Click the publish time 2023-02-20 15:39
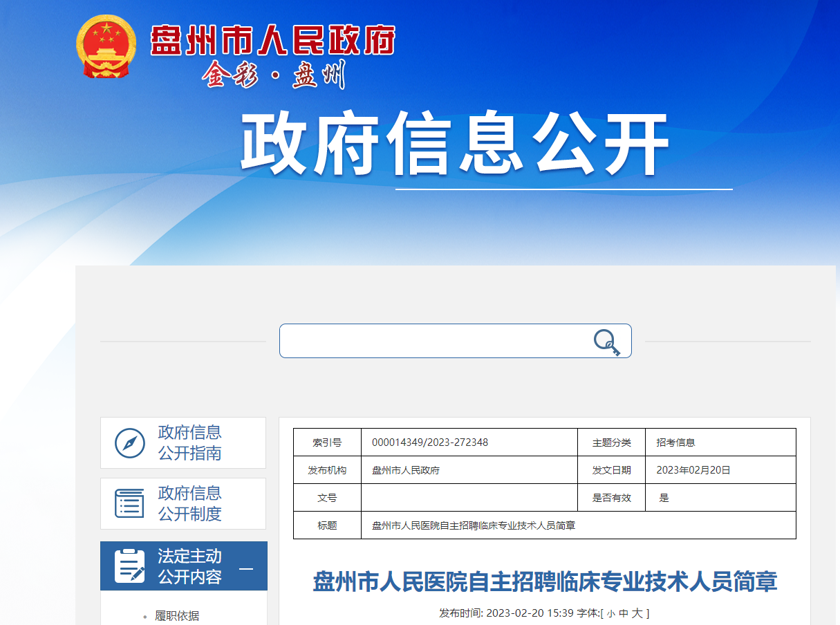The width and height of the screenshot is (840, 625). (530, 613)
